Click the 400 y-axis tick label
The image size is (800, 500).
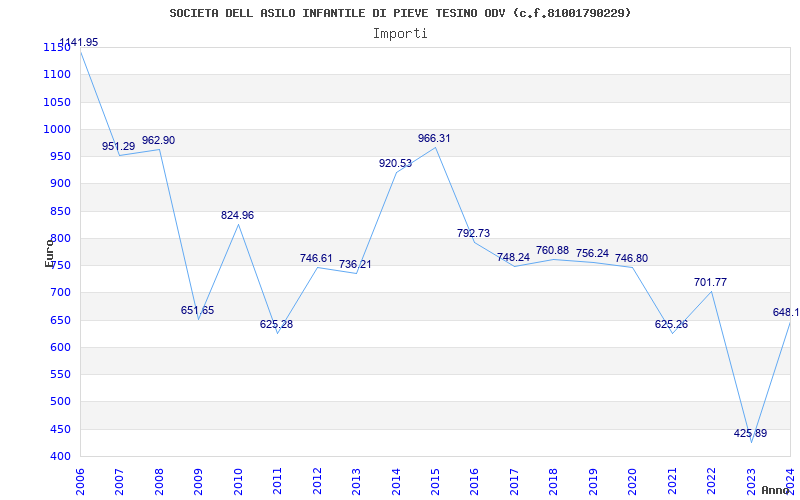pos(60,456)
